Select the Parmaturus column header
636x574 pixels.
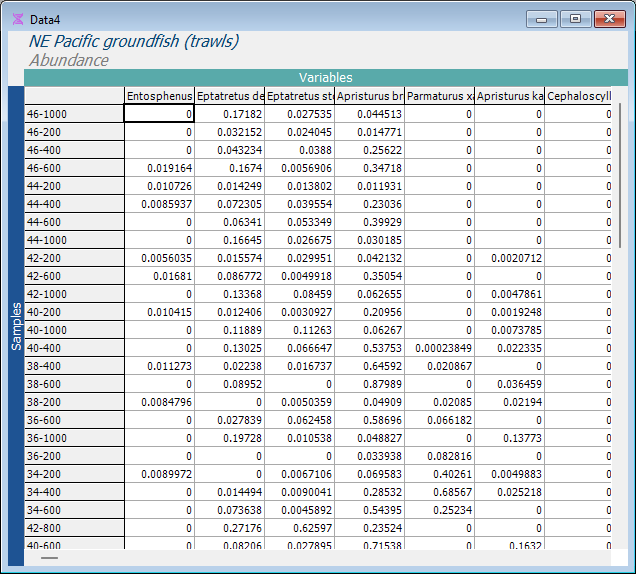439,96
